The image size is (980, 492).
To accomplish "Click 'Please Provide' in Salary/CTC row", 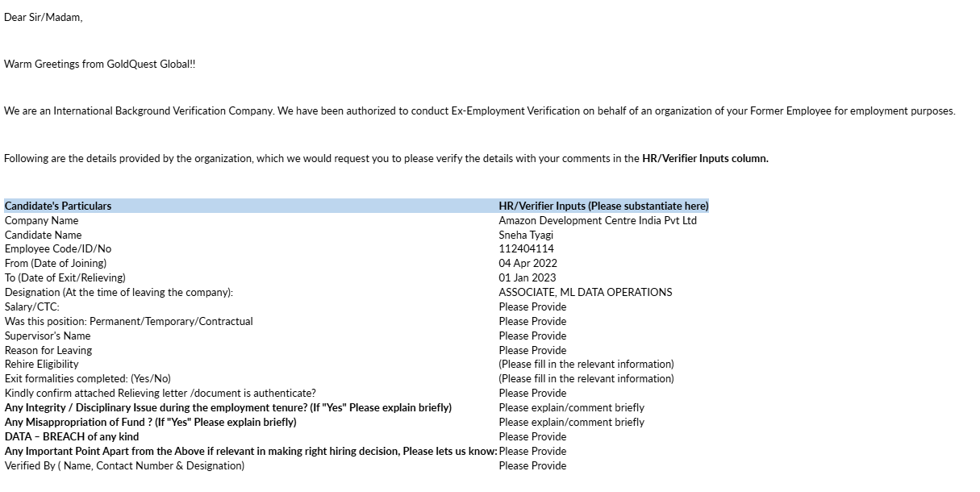I will [532, 307].
